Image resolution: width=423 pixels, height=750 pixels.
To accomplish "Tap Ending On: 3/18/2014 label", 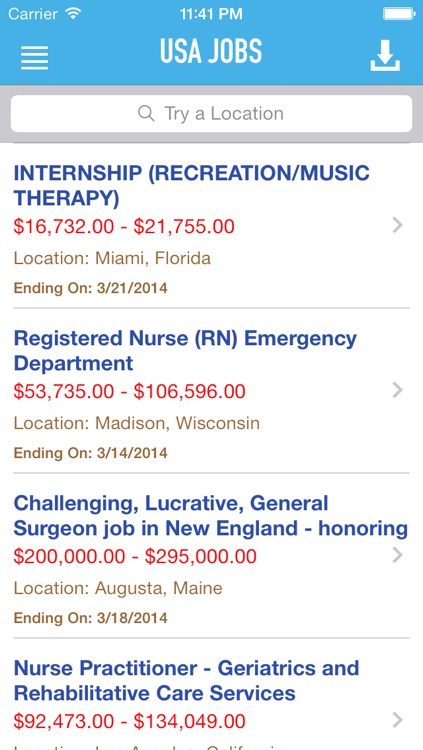I will coord(90,618).
